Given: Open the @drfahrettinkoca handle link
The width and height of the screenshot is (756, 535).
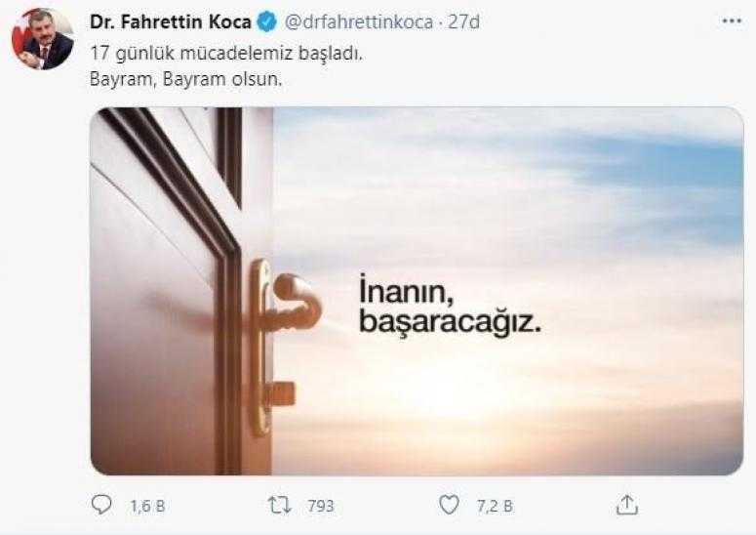Looking at the screenshot, I should pos(358,22).
